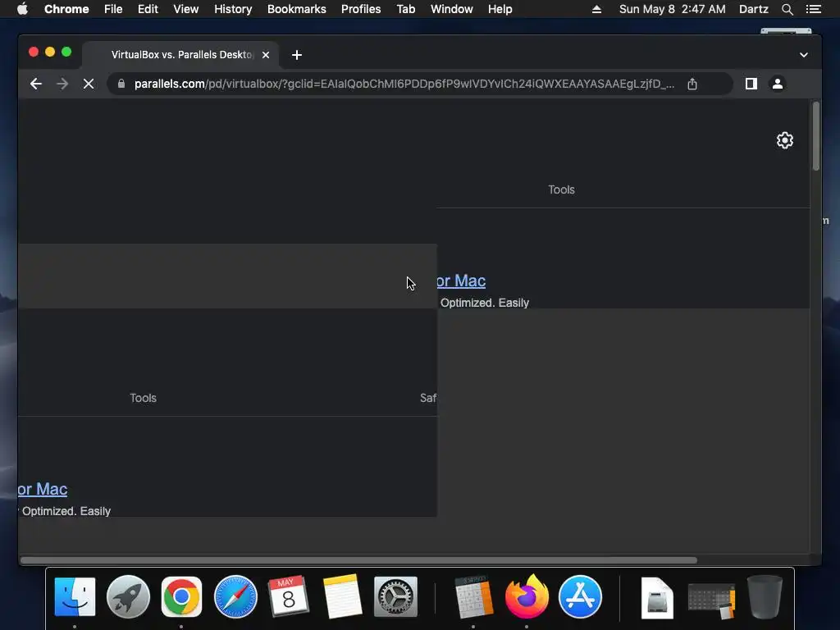Open Notes from the Dock
The height and width of the screenshot is (630, 840).
coord(342,597)
